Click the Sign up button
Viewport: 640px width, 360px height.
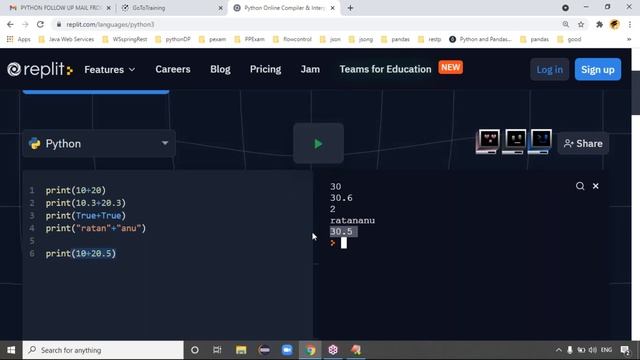point(598,69)
